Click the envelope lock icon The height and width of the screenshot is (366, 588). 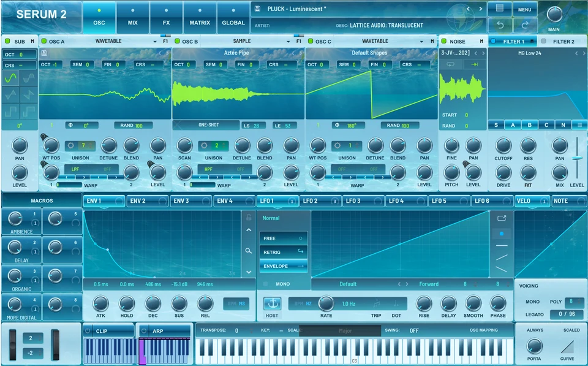coord(249,217)
